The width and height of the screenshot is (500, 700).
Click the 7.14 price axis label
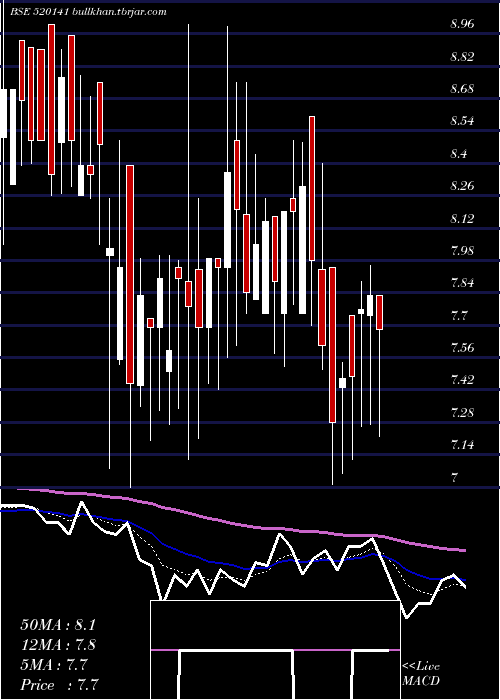click(462, 445)
